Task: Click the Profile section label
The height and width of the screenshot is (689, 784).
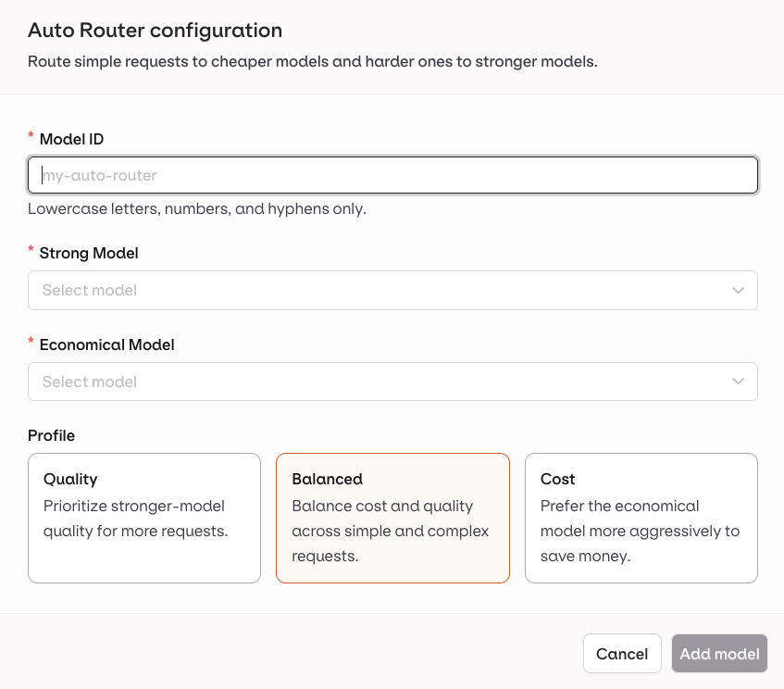Action: click(x=52, y=435)
